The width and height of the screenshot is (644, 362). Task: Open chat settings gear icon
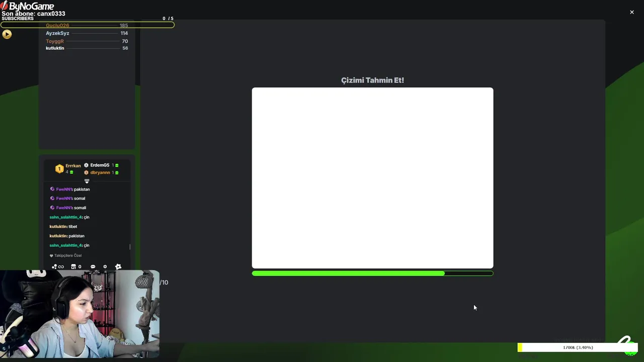(105, 266)
